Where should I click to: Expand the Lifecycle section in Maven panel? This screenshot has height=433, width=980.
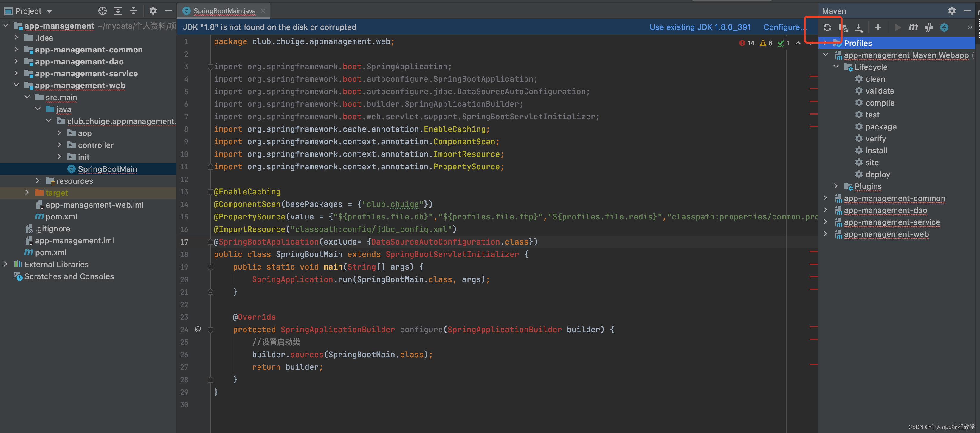pyautogui.click(x=836, y=67)
